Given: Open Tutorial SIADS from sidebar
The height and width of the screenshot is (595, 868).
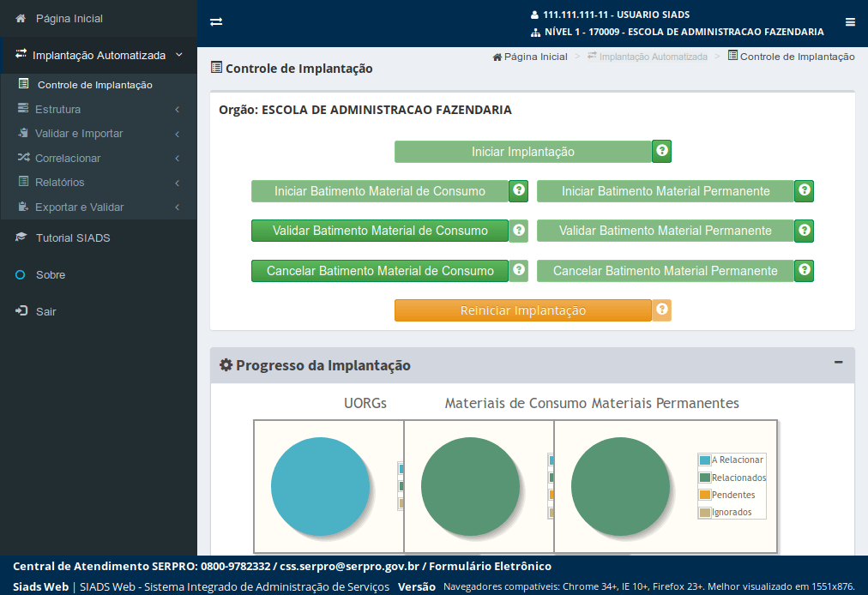Looking at the screenshot, I should (x=99, y=237).
